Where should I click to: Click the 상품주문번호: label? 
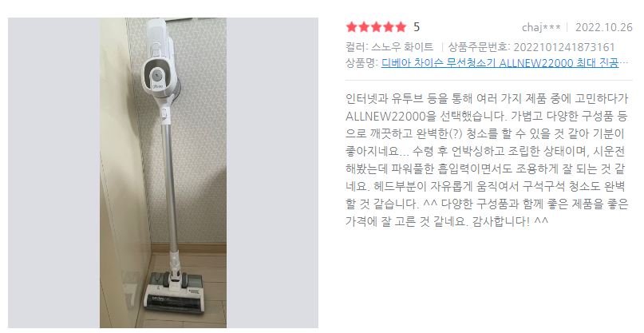[479, 47]
